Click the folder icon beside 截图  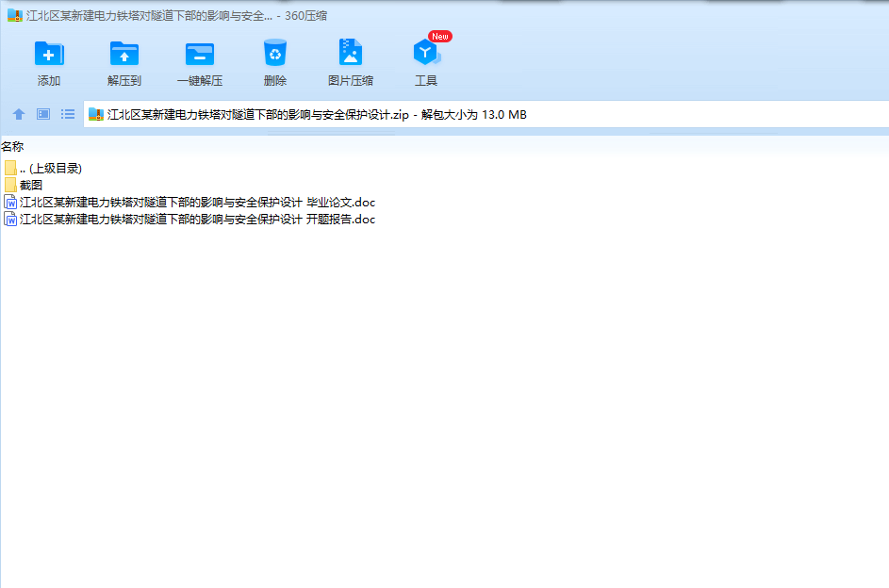coord(10,186)
